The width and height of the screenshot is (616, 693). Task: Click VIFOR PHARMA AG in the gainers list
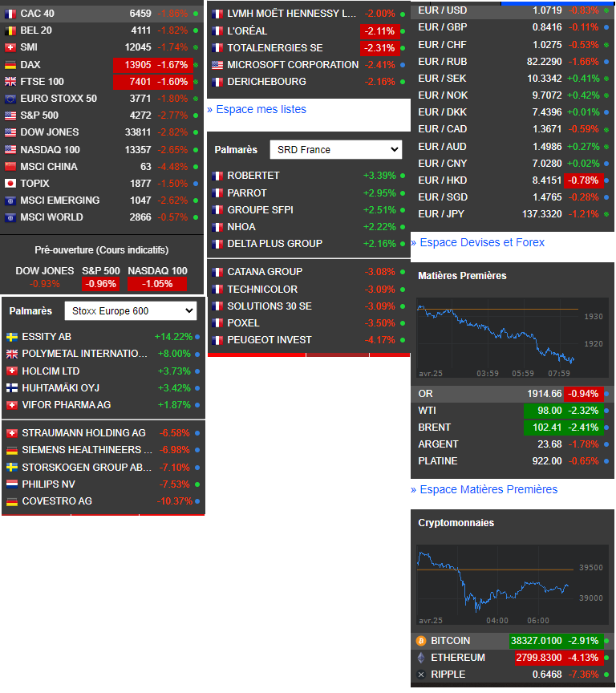tap(67, 405)
